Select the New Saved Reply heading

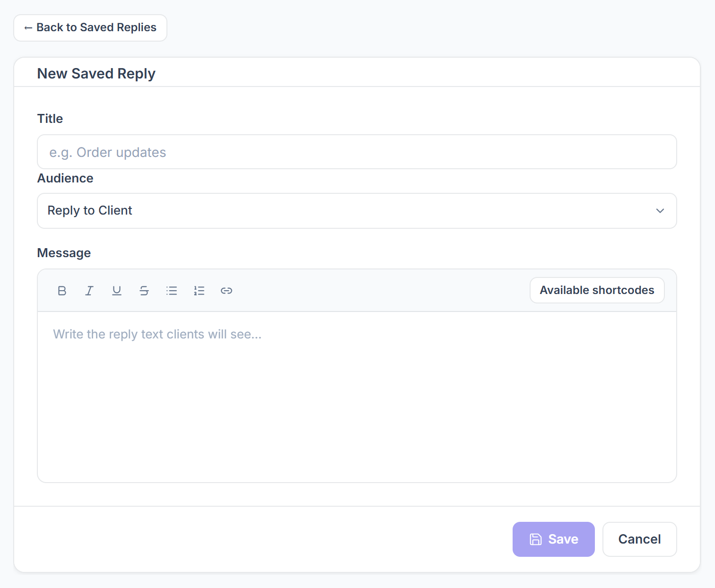[x=96, y=74]
